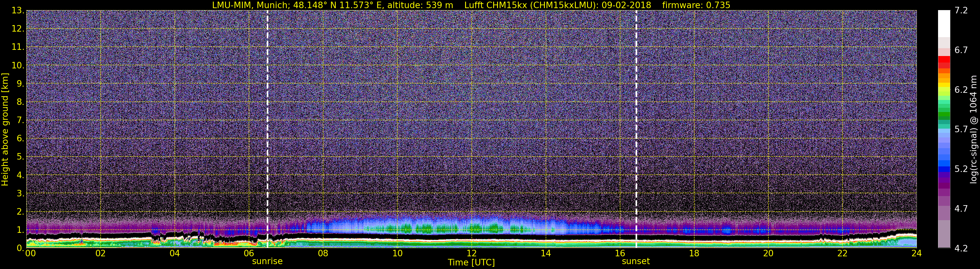
Task: Click the time axis tick '24'
Action: 917,253
